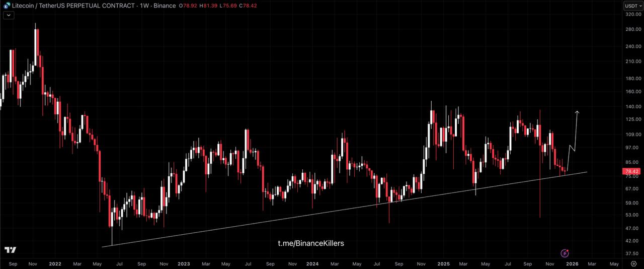
Task: Click the Litecoin coin logo icon
Action: point(7,6)
